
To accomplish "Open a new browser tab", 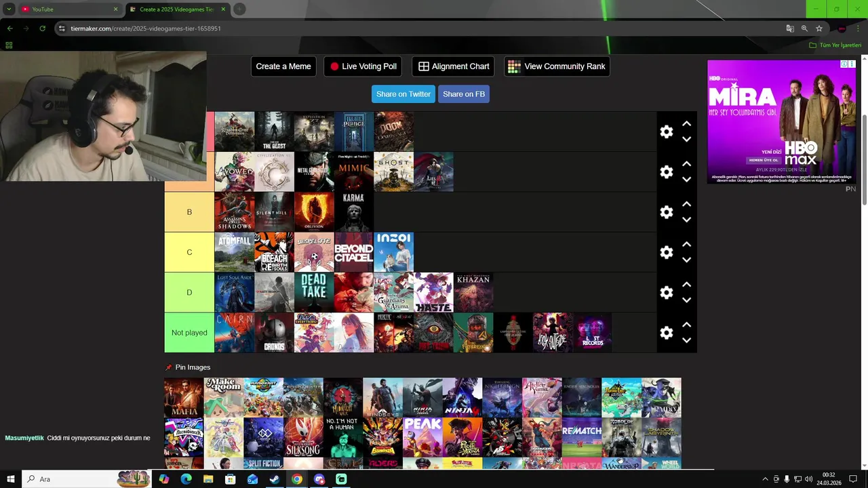I will click(x=239, y=9).
